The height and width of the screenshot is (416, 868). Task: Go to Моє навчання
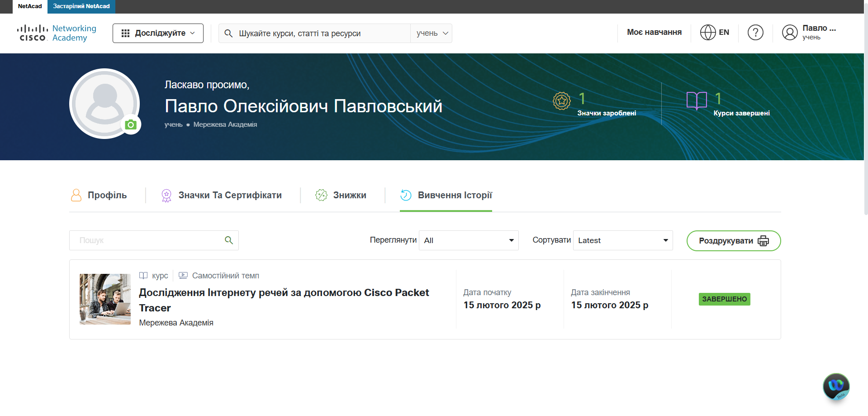click(x=654, y=32)
